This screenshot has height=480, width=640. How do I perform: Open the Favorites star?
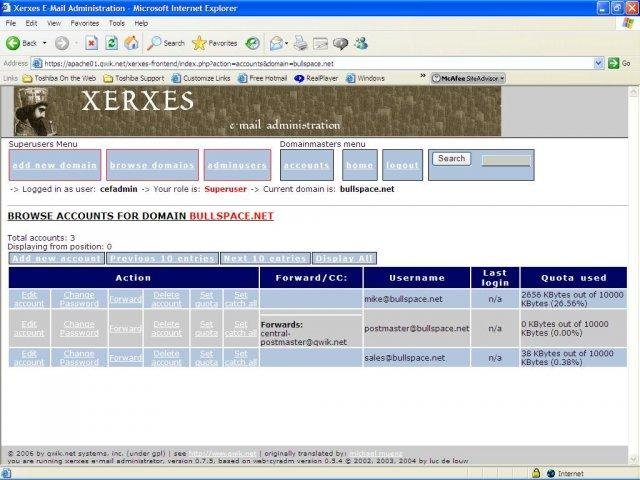click(215, 43)
